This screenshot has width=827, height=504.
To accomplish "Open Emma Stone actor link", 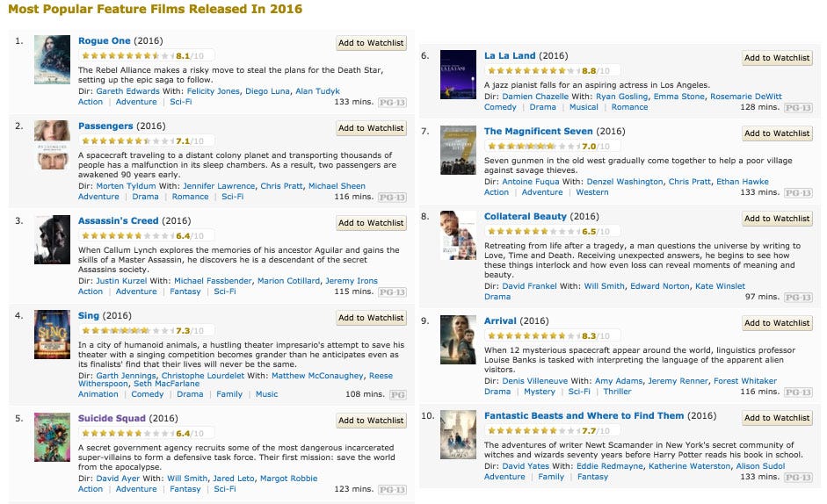I will tap(678, 97).
